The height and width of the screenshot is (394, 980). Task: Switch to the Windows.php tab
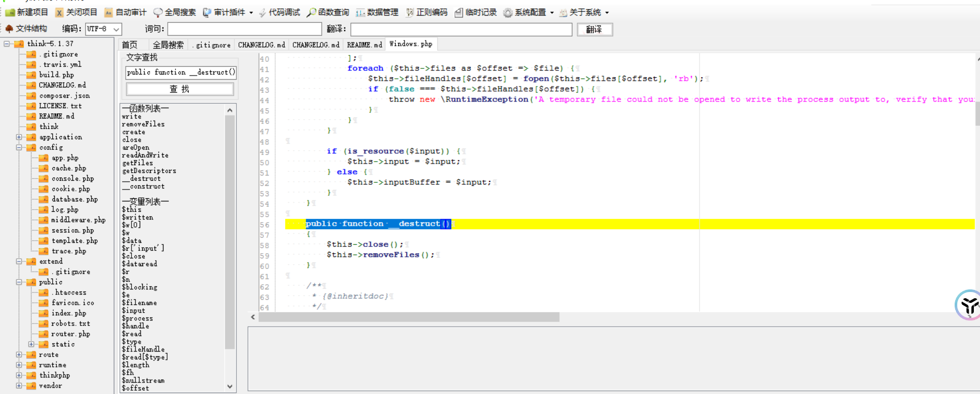click(x=411, y=45)
